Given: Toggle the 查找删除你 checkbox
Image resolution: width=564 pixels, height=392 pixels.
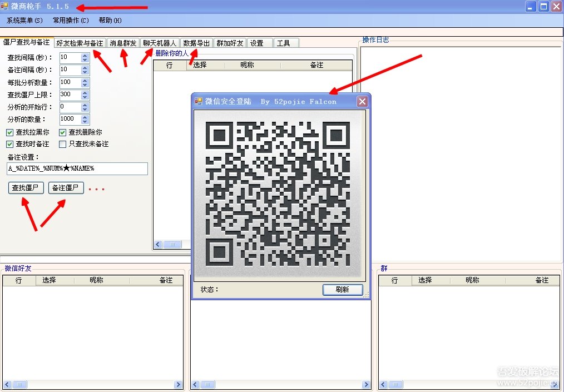Looking at the screenshot, I should [63, 133].
